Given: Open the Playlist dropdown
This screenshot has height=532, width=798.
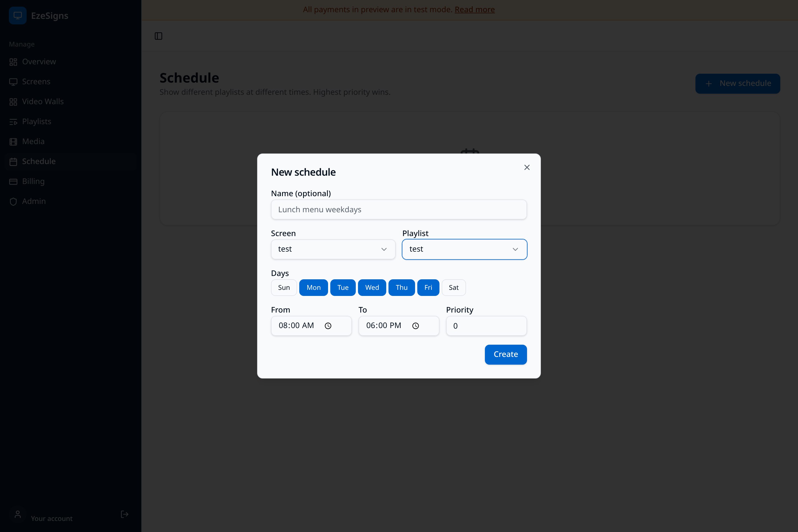Looking at the screenshot, I should click(x=464, y=249).
